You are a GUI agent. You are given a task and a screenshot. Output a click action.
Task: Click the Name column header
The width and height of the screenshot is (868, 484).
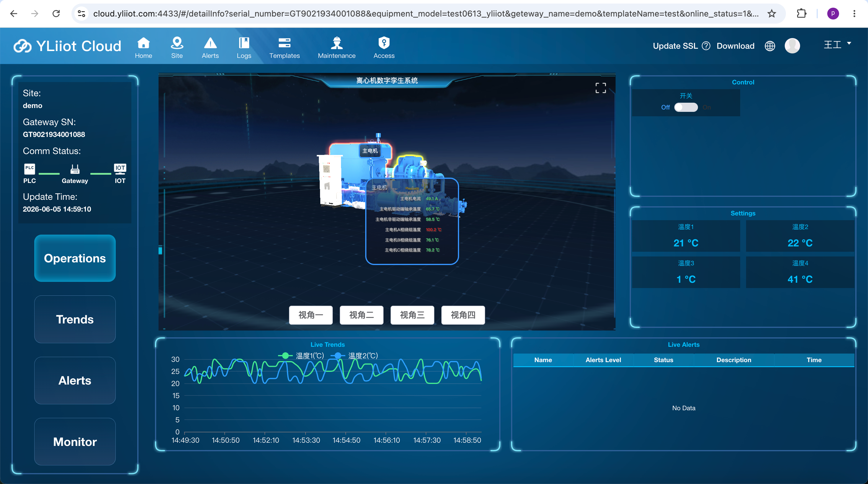(x=543, y=360)
